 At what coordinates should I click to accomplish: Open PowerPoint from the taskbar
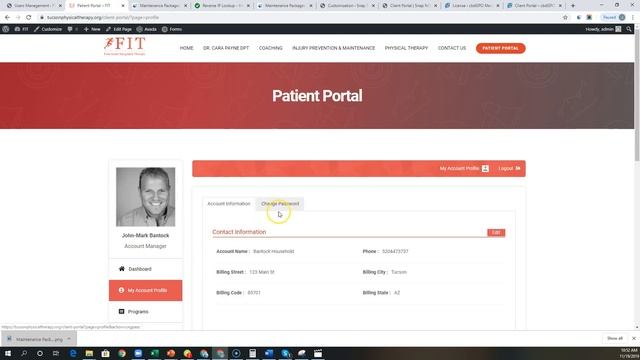(171, 353)
